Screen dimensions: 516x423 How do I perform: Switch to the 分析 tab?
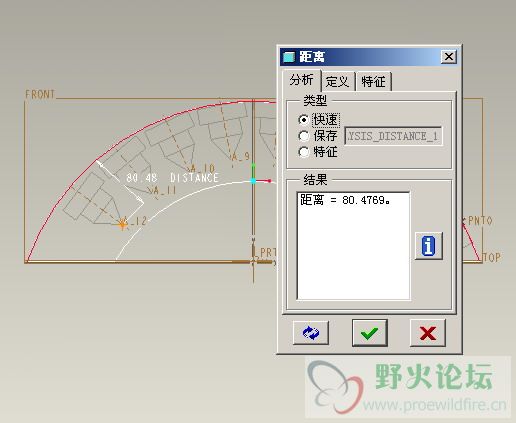click(302, 80)
